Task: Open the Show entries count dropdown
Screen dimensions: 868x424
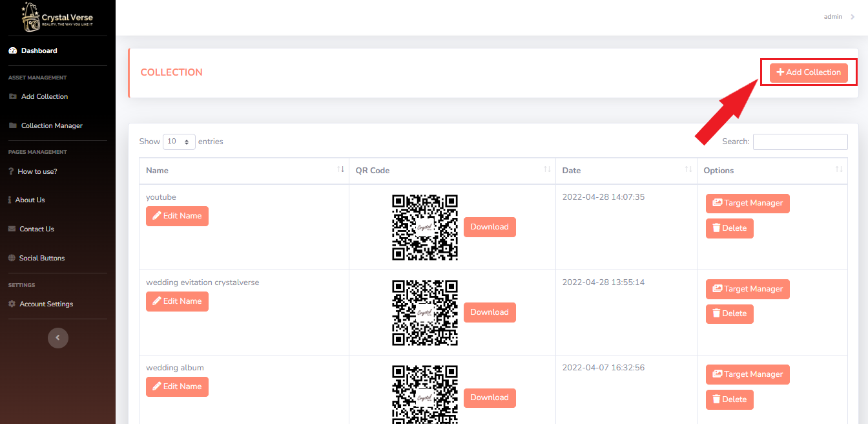Action: coord(179,142)
